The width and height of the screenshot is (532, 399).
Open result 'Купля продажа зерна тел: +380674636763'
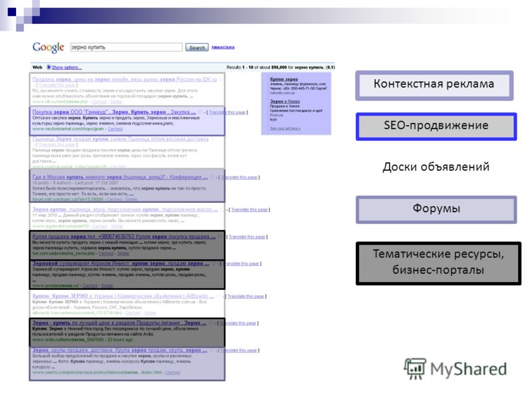pos(124,237)
